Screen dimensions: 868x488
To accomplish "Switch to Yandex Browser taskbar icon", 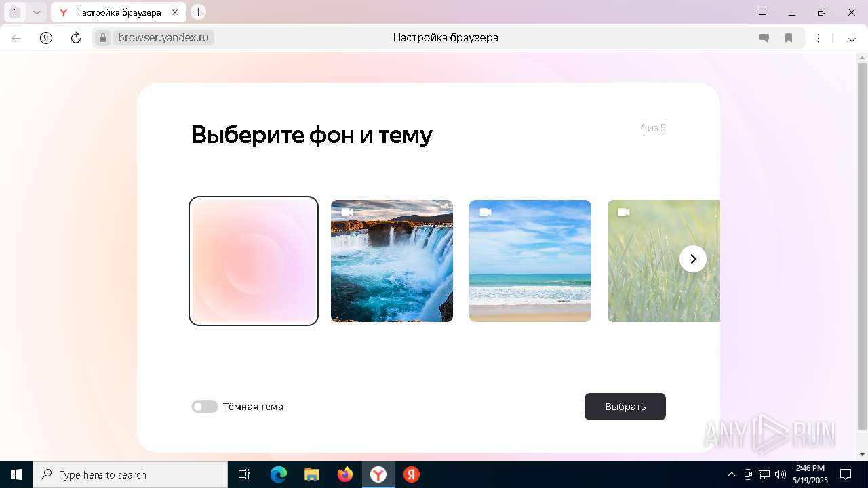I will [378, 474].
